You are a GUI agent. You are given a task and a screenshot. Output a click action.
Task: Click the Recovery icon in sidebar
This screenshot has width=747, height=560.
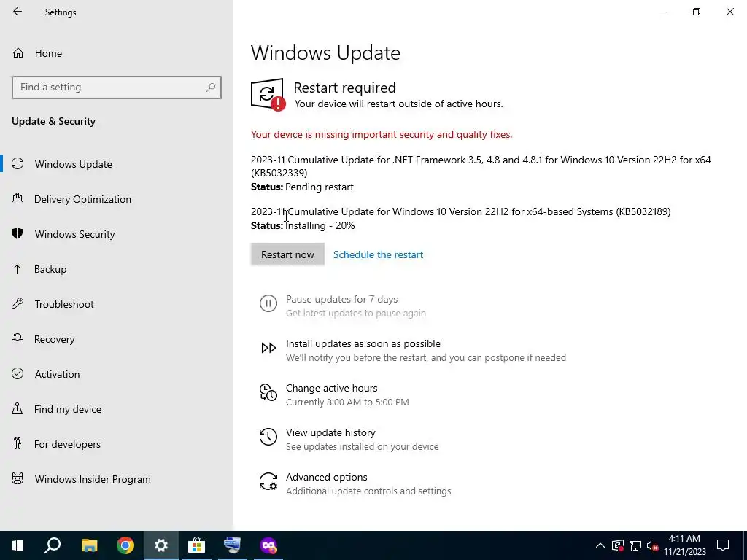click(18, 338)
